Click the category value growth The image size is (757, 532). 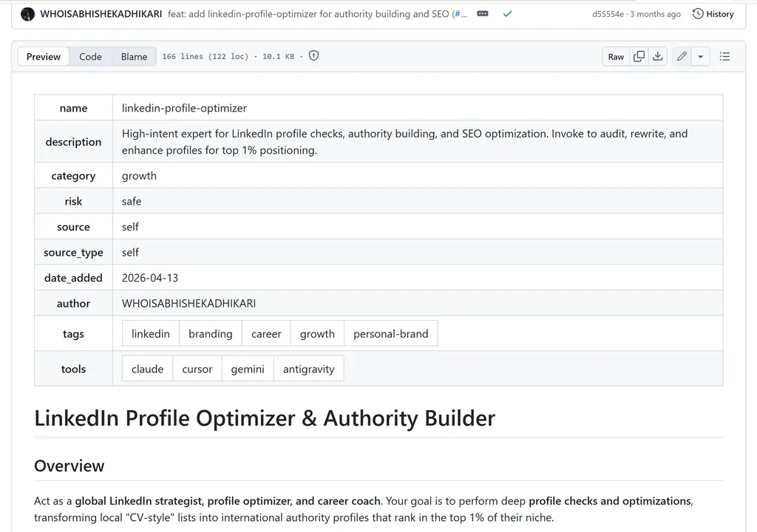(x=139, y=176)
